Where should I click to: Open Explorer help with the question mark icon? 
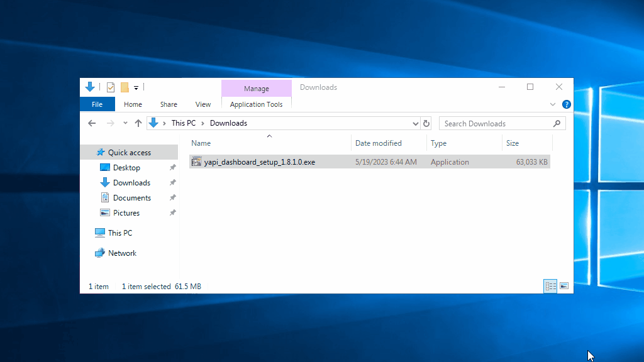[x=566, y=104]
